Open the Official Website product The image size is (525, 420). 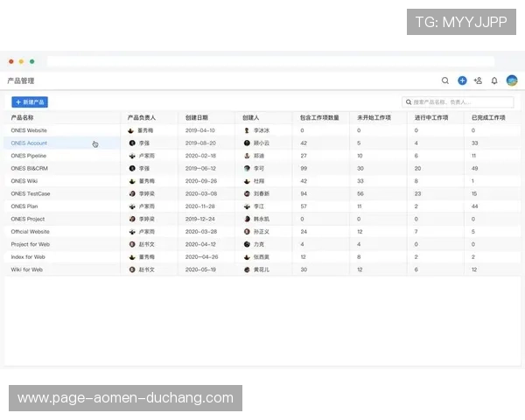tap(30, 232)
